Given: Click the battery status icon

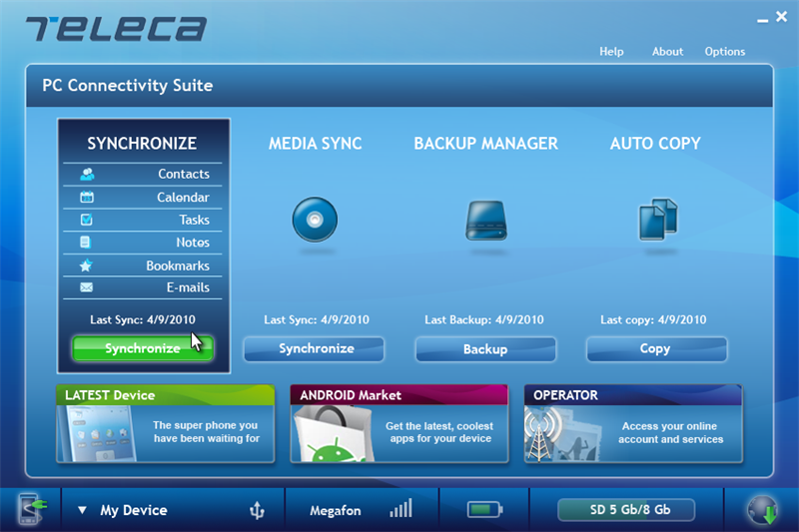Looking at the screenshot, I should click(x=484, y=510).
